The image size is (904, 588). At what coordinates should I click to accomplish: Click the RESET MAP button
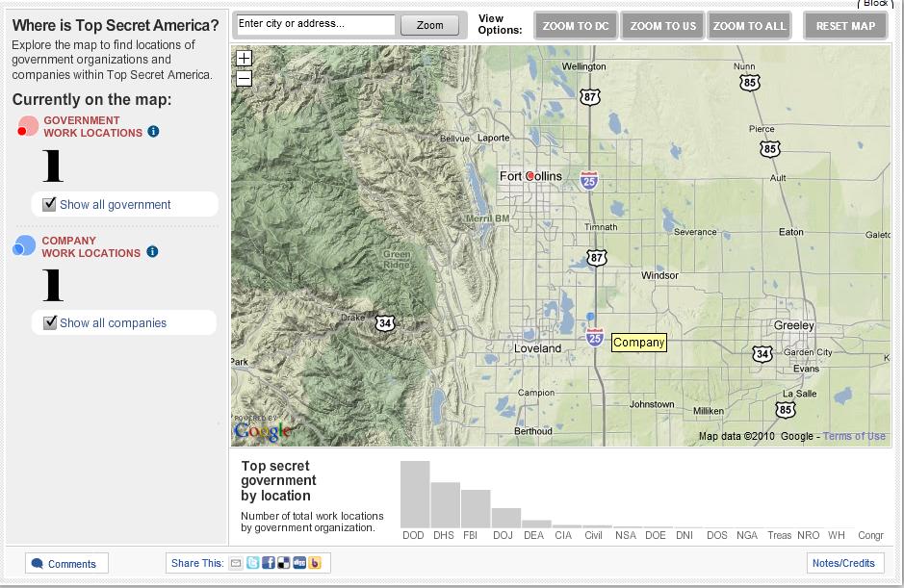[845, 26]
